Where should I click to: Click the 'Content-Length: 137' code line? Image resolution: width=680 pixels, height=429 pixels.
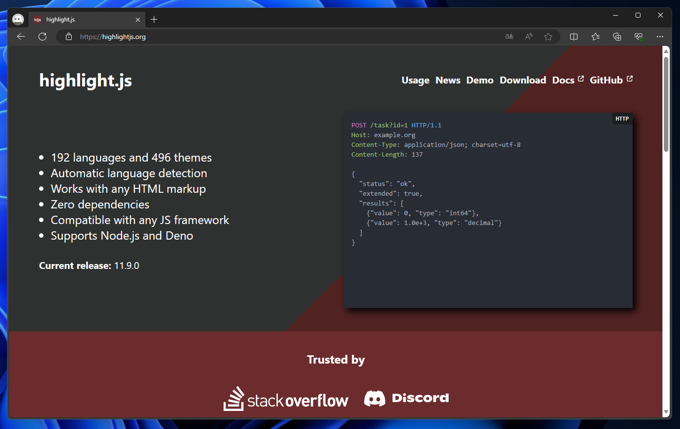(386, 154)
